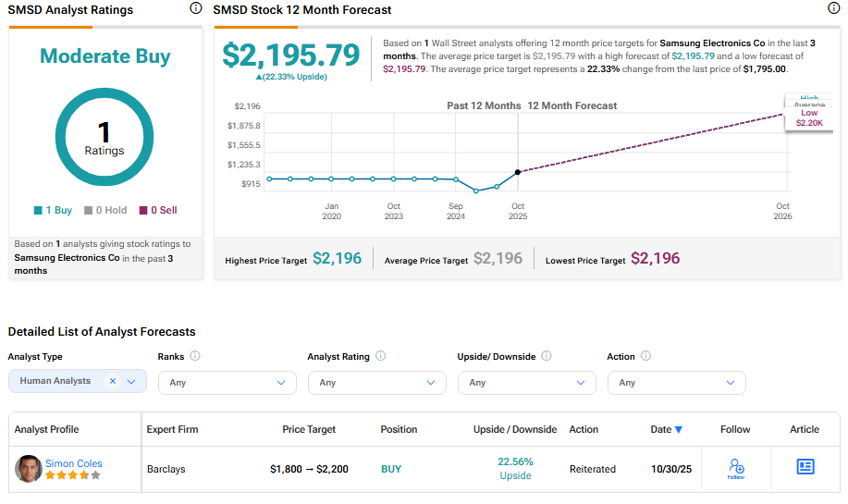Click the Low $2.20K forecast label
This screenshot has width=848, height=504.
[808, 117]
